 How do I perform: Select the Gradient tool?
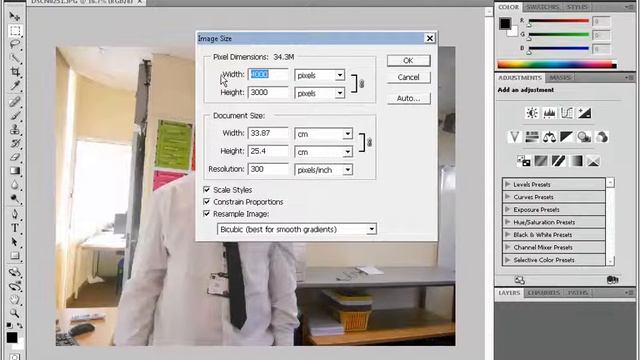point(15,171)
